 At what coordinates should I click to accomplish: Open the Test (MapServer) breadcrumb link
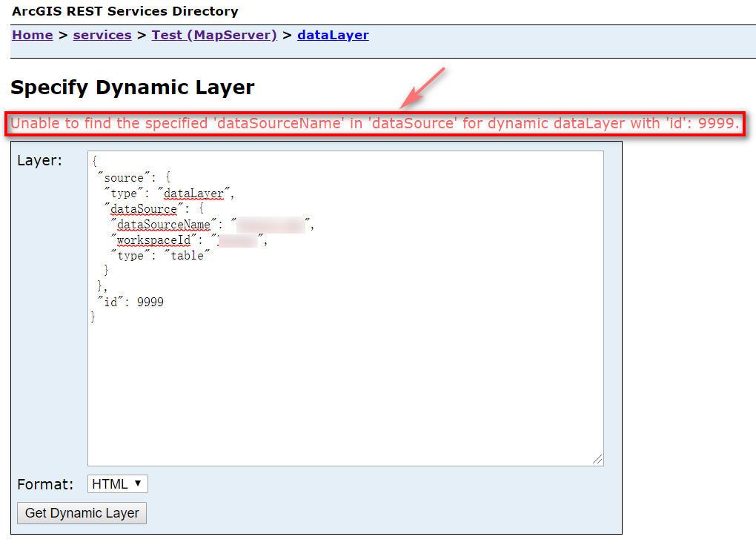(x=214, y=35)
